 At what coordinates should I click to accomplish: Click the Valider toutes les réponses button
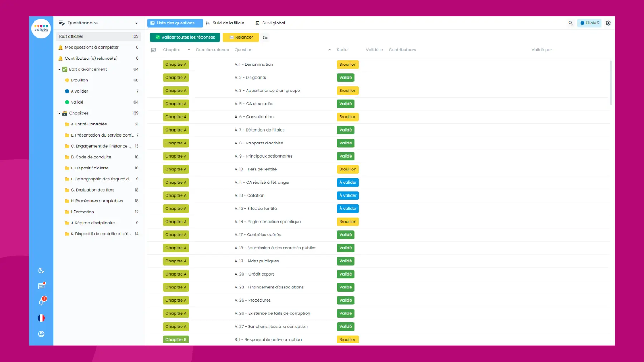click(x=185, y=37)
